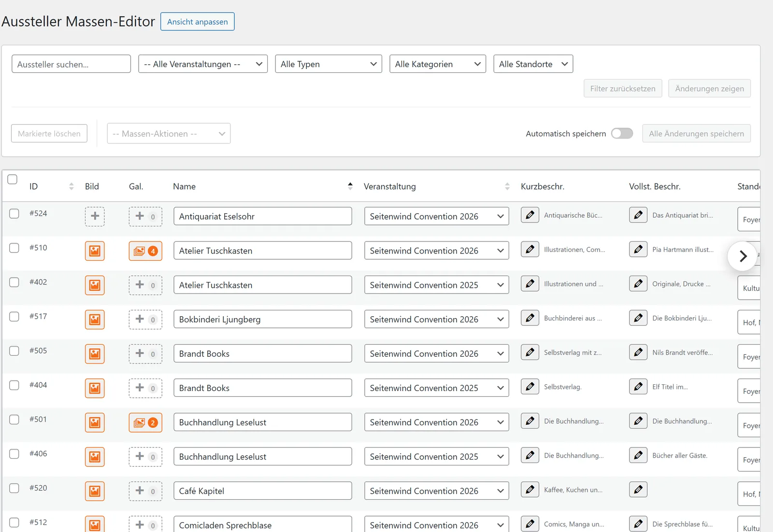
Task: Open image thumbnail for row #402
Action: point(95,285)
